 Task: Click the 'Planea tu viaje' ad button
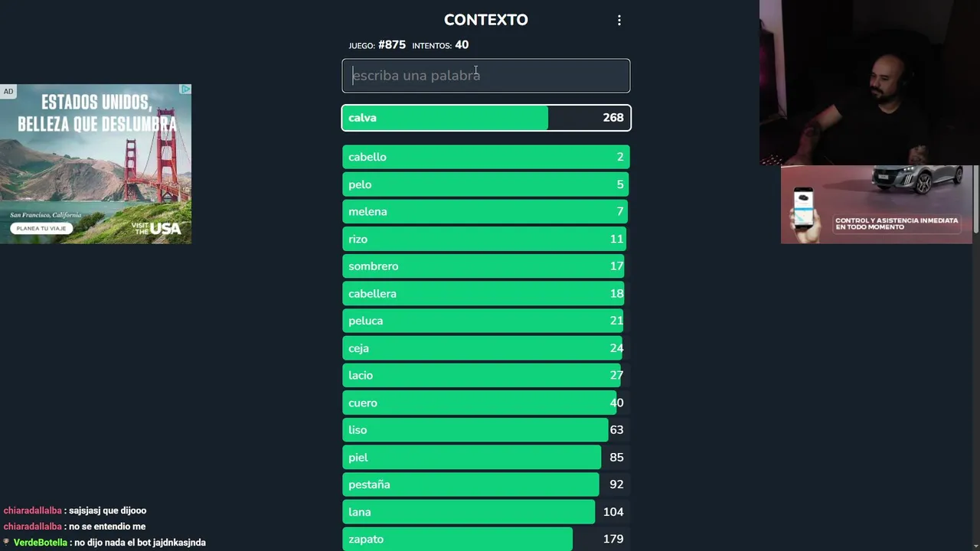point(42,228)
